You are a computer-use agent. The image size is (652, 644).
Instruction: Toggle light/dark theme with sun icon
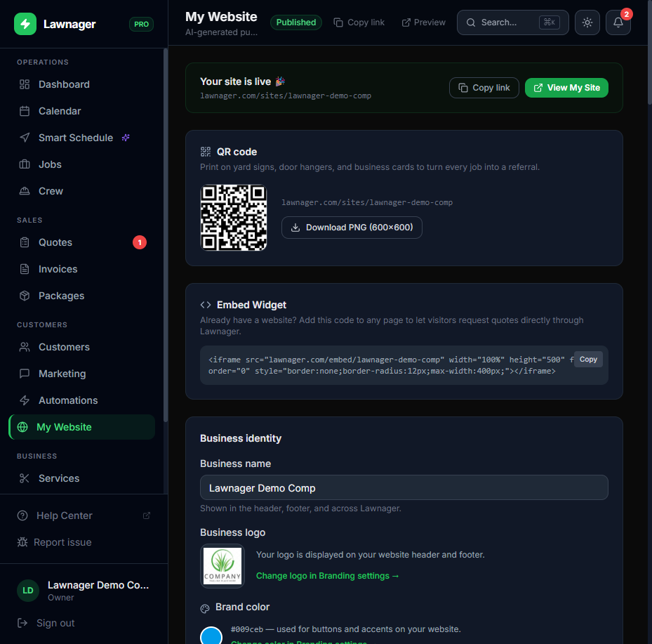coord(587,22)
